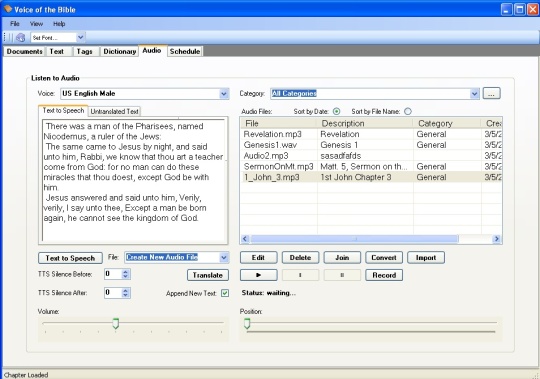Open the Voice dropdown showing US English Male
This screenshot has width=540, height=379.
[x=224, y=94]
